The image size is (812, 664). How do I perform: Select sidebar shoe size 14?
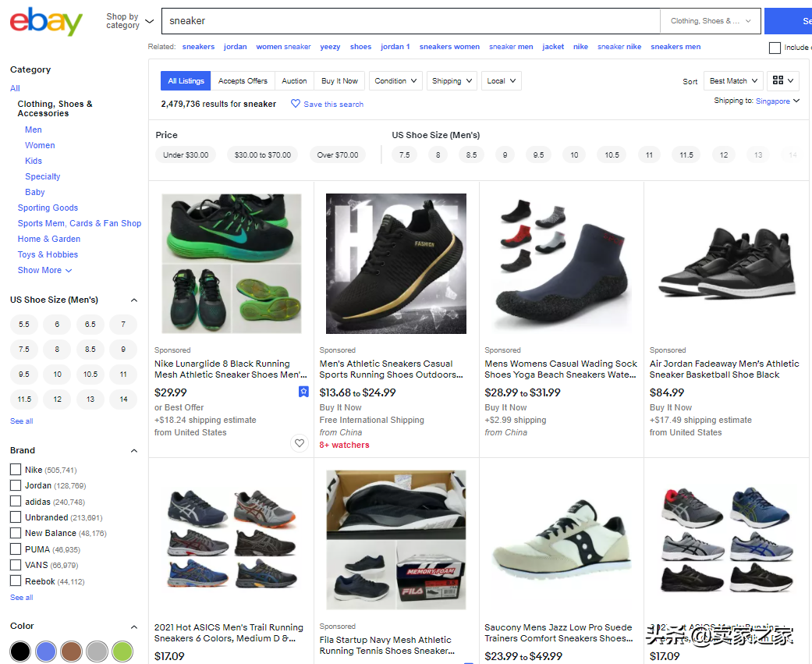pyautogui.click(x=123, y=399)
